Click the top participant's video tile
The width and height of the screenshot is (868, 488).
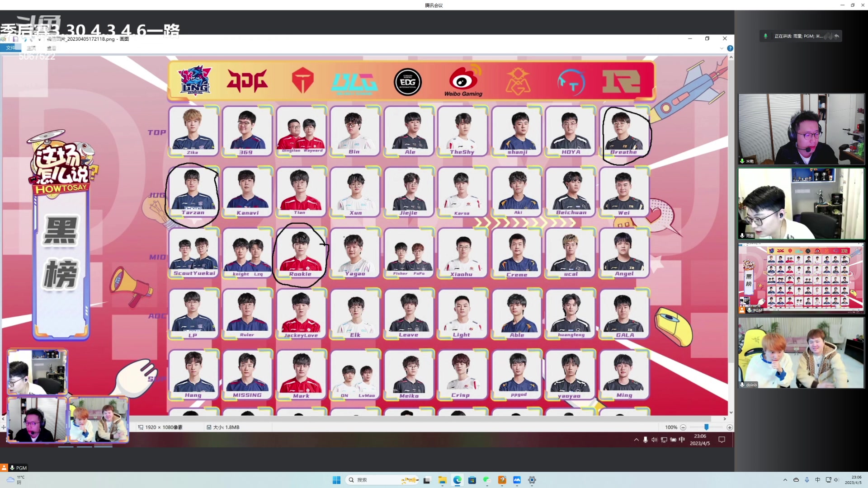pos(801,129)
